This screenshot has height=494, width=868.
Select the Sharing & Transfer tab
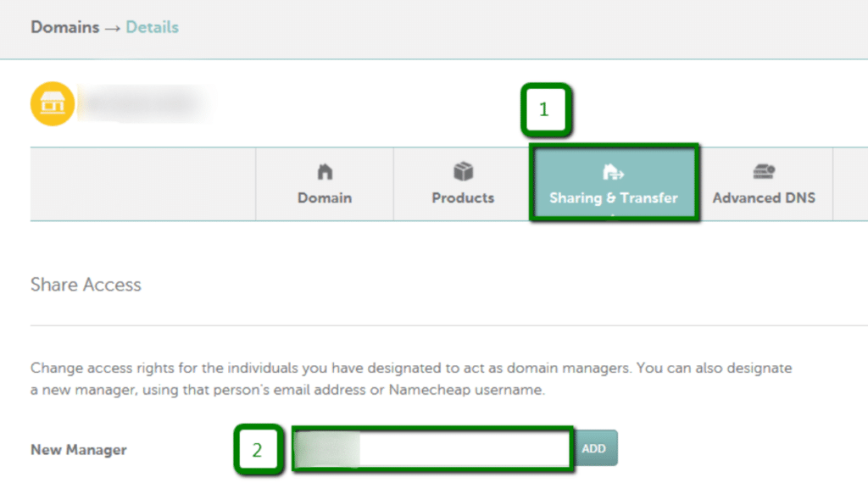coord(614,197)
